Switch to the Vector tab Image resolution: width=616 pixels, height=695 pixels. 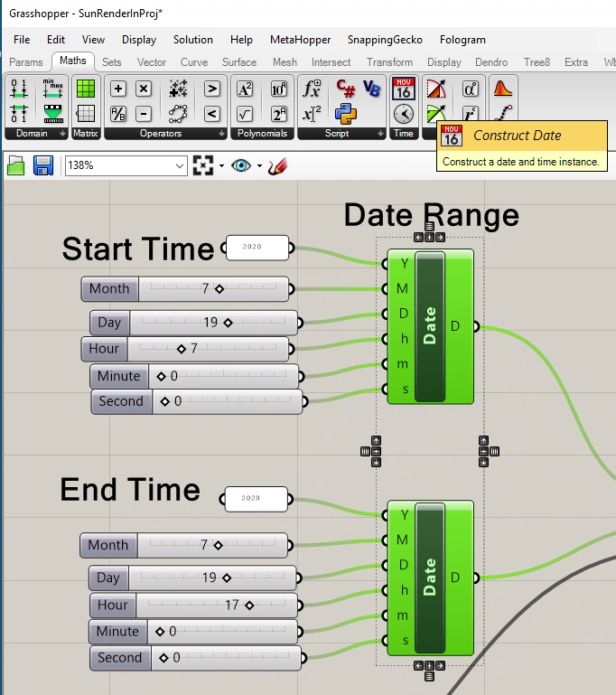coord(152,62)
